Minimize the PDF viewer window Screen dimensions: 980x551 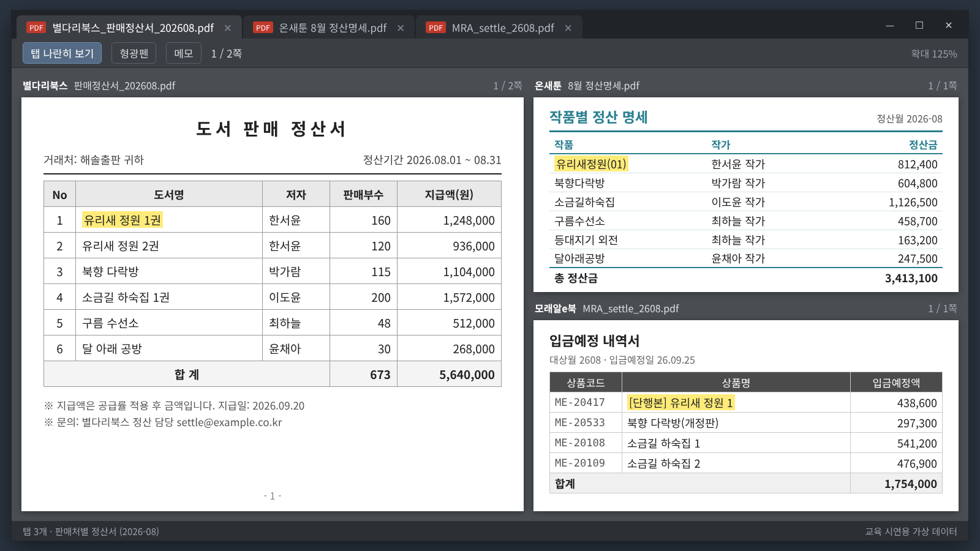(x=890, y=26)
